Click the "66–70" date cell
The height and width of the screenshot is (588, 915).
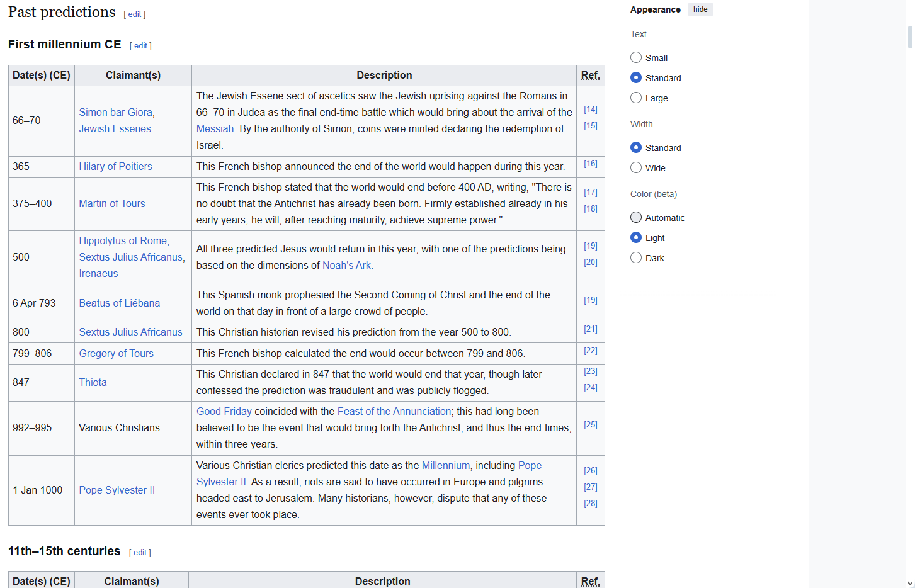(42, 121)
